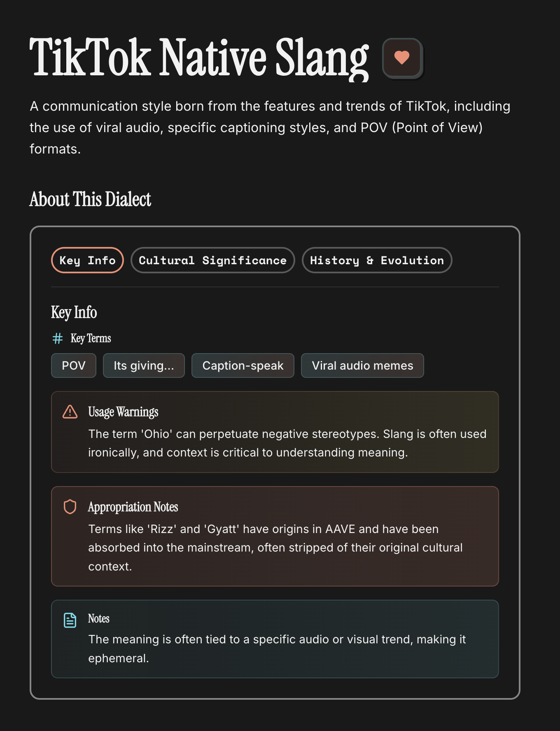Click the About This Dialect heading
This screenshot has height=731, width=560.
tap(90, 199)
